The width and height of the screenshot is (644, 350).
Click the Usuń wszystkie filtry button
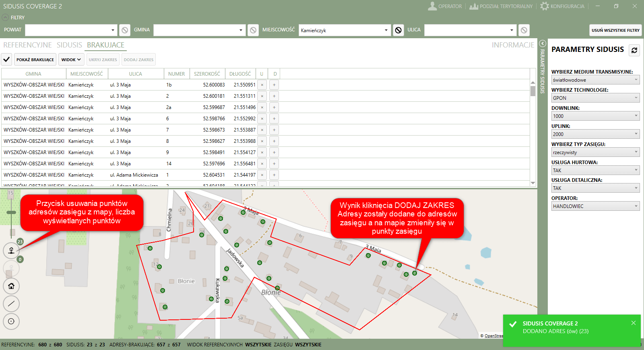pos(615,30)
